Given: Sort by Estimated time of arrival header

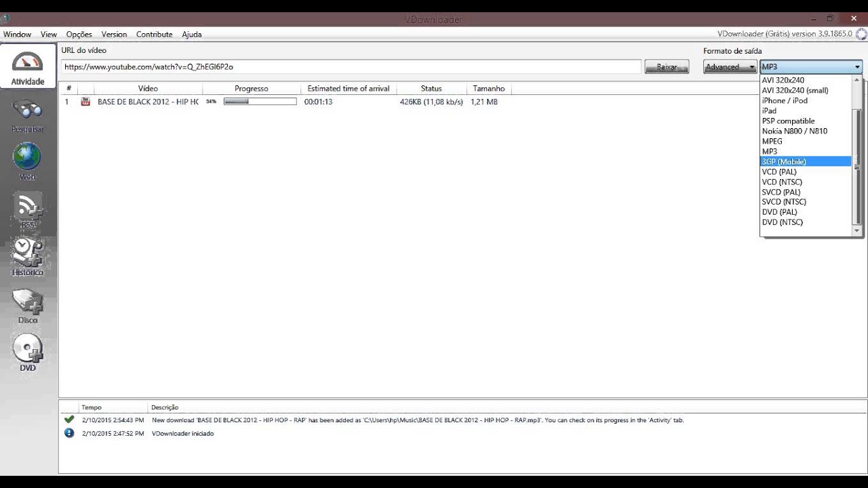Looking at the screenshot, I should pos(349,89).
